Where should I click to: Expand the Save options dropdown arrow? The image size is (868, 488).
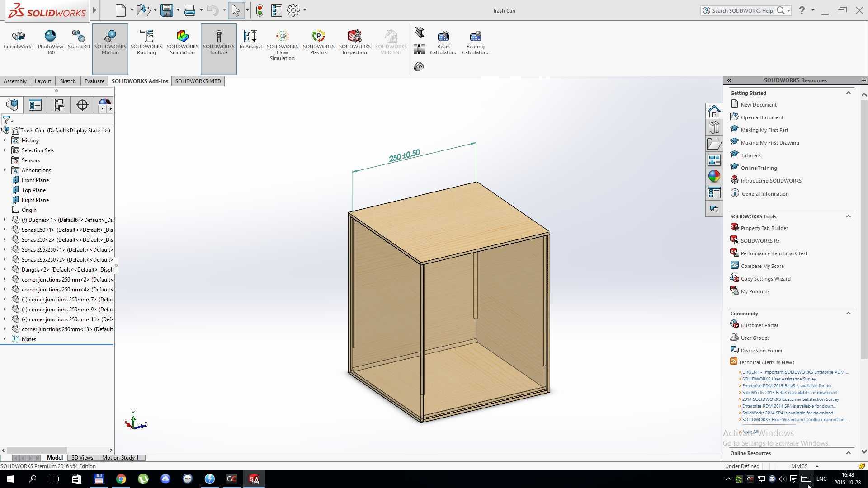click(x=178, y=10)
